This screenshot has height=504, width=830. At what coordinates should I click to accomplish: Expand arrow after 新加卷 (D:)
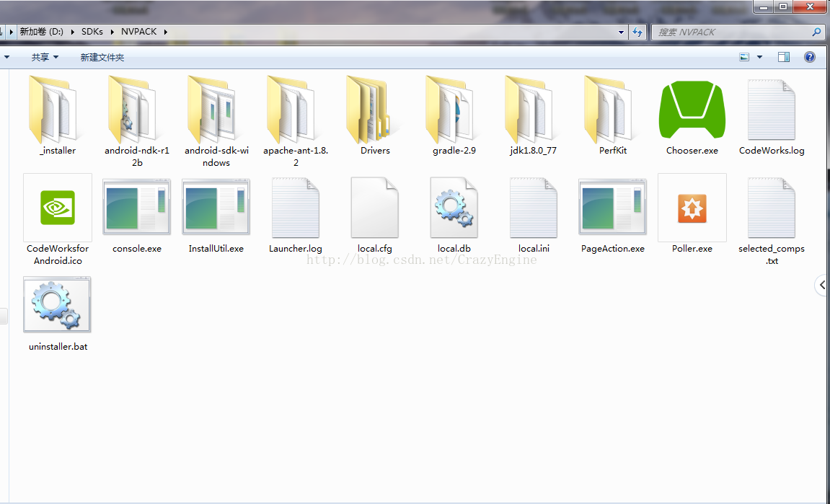(x=73, y=32)
